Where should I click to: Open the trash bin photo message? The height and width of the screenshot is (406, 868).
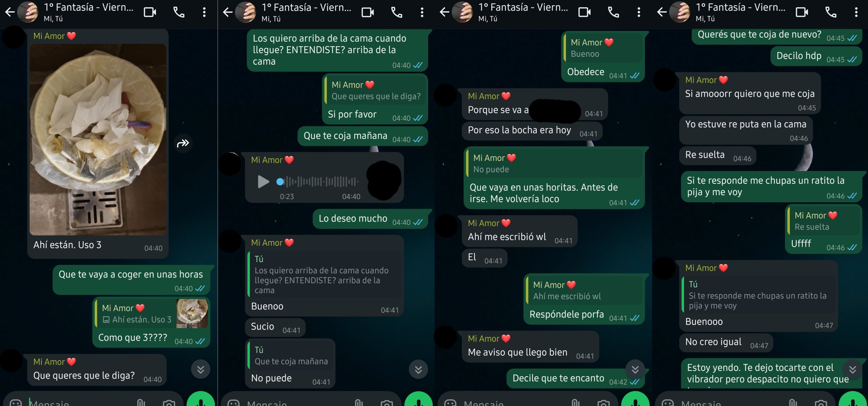98,139
